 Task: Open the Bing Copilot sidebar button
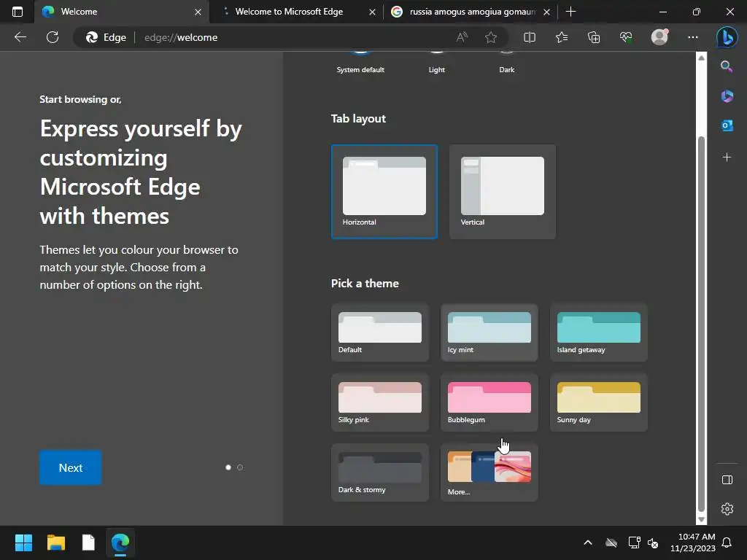[x=727, y=37]
